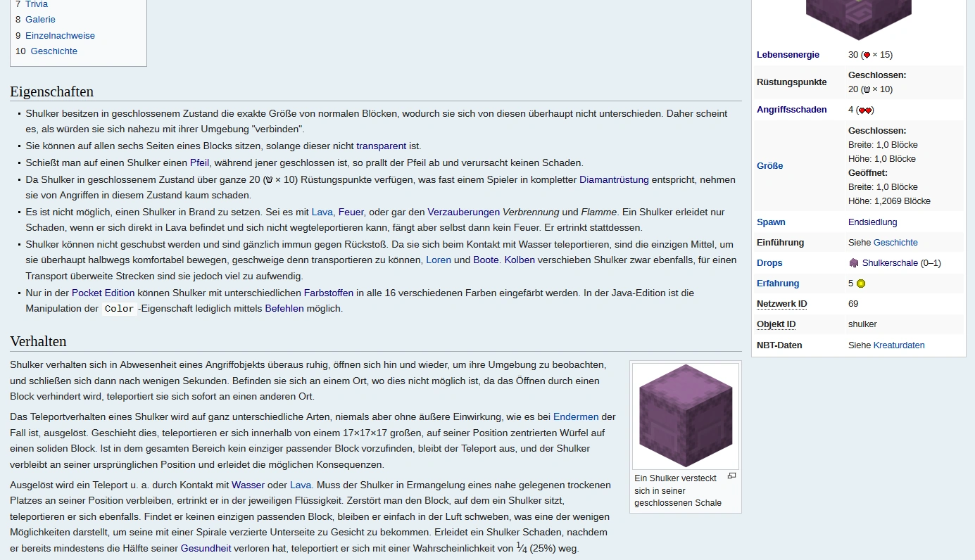Click the Shulkerschale item icon in Drops row
This screenshot has height=560, width=975.
coord(854,263)
